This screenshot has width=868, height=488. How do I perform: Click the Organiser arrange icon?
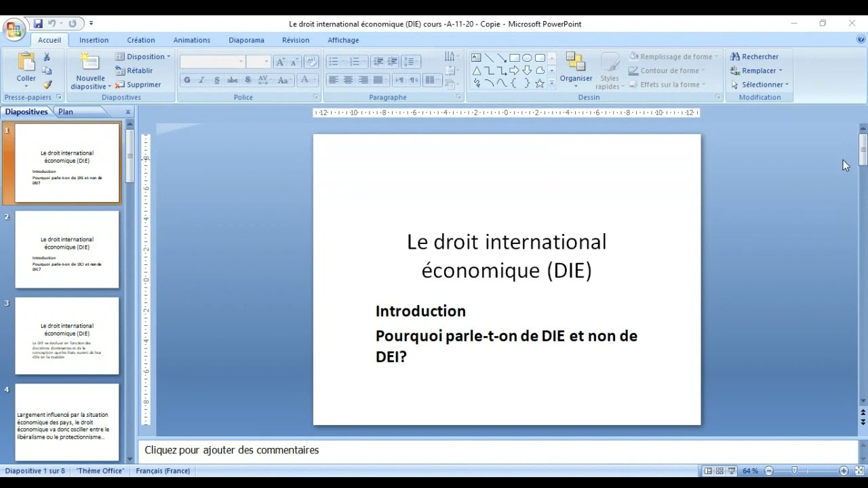coord(576,62)
